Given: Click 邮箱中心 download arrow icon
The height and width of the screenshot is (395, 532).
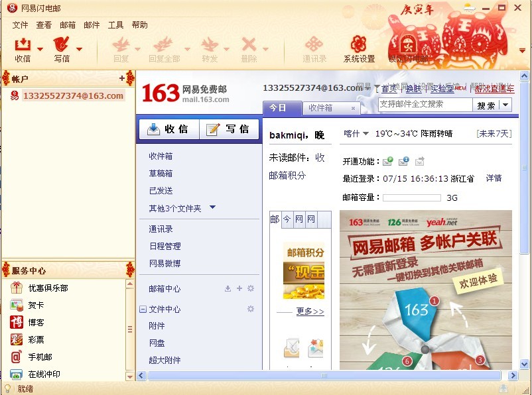Looking at the screenshot, I should (x=228, y=288).
